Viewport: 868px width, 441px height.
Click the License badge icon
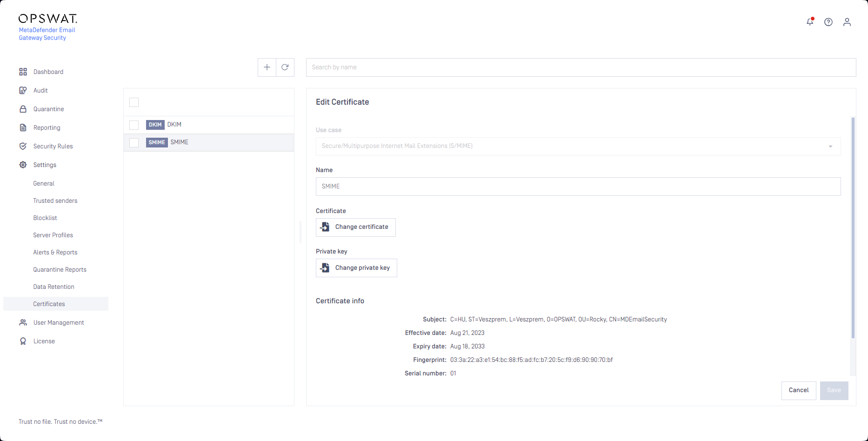[x=23, y=341]
